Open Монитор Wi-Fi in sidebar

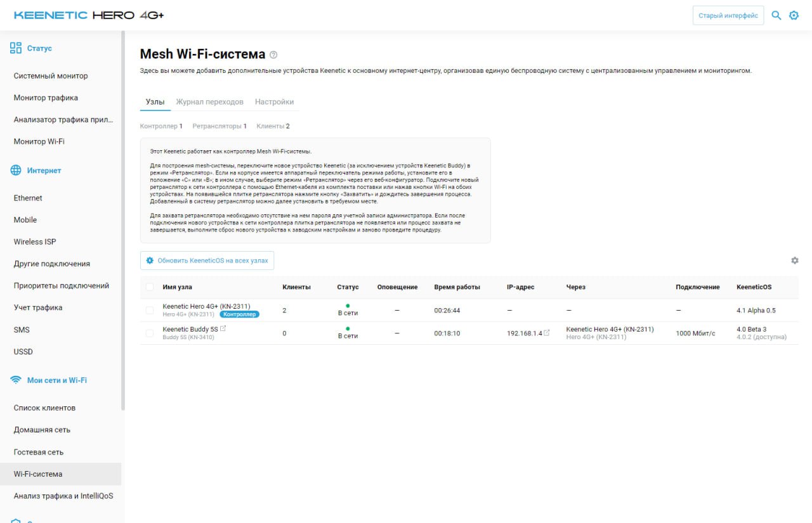[39, 141]
